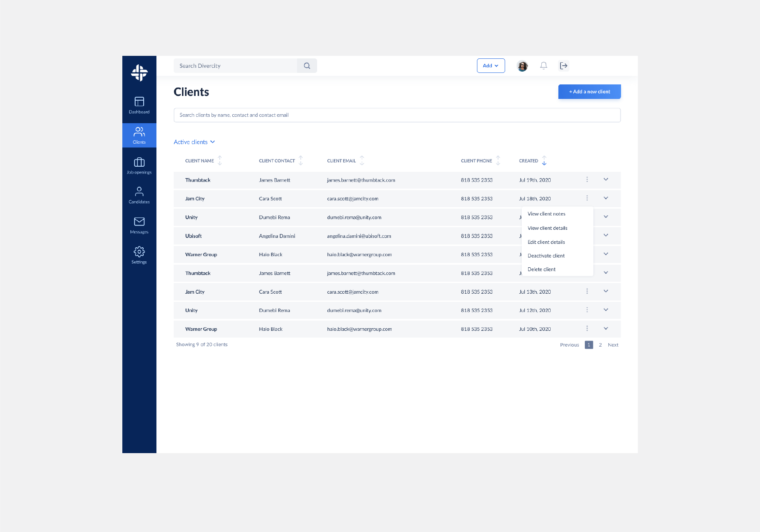Screen dimensions: 760x532
Task: Go to Job openings in sidebar
Action: [139, 166]
